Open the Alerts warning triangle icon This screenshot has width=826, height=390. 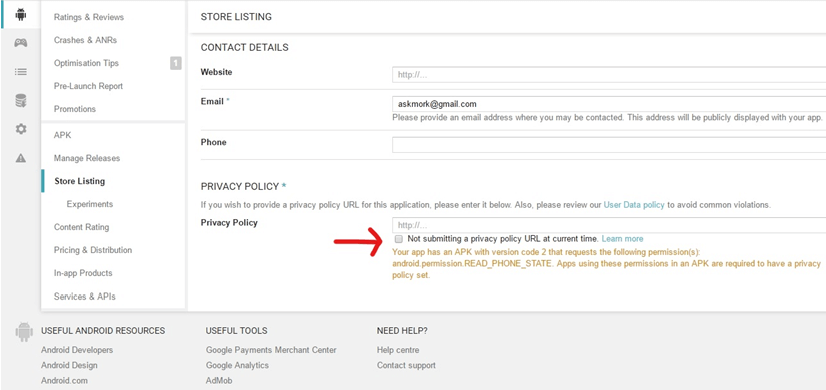point(21,158)
